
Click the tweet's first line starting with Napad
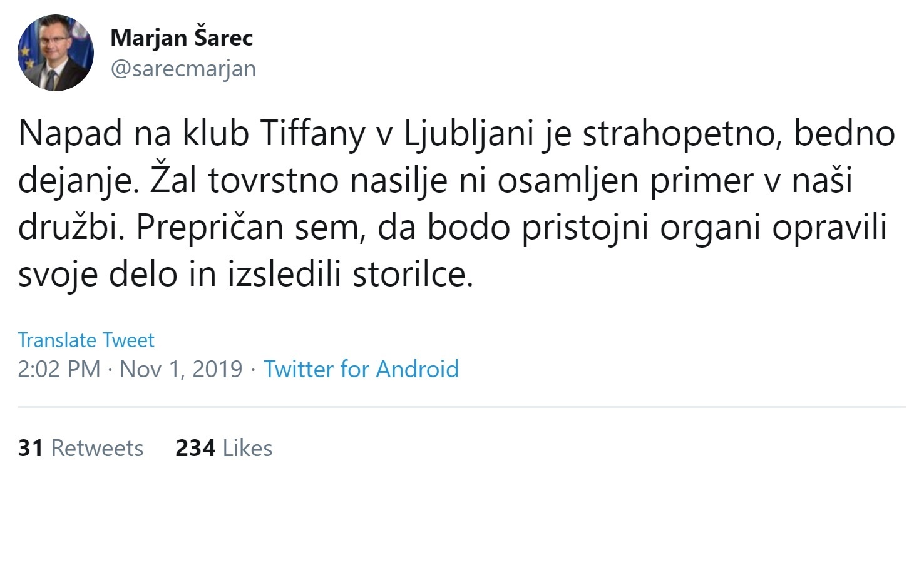pyautogui.click(x=456, y=134)
